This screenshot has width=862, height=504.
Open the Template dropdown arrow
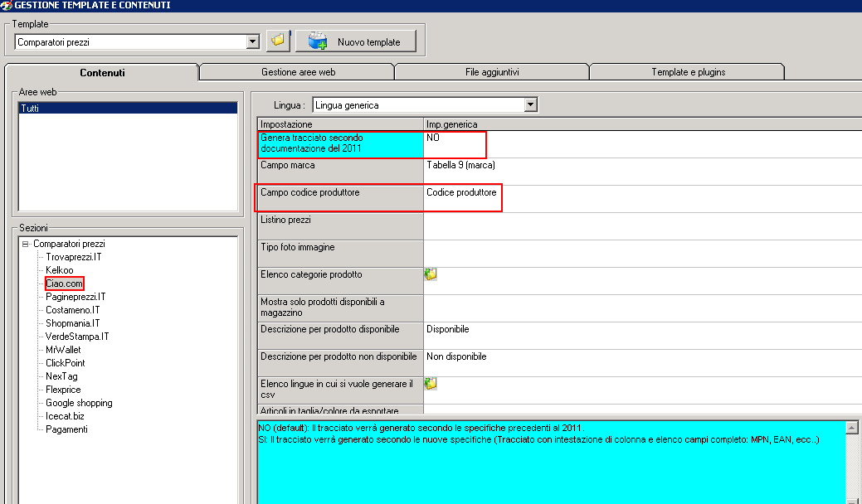pos(253,41)
